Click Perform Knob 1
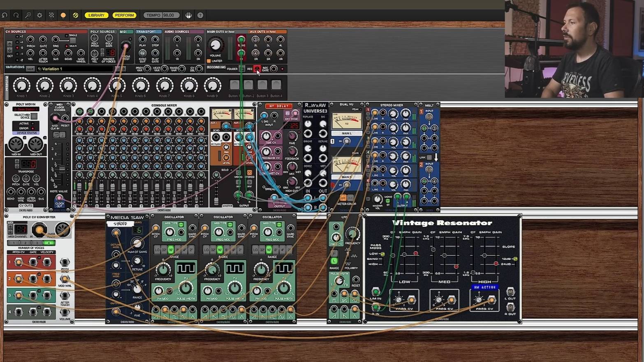The width and height of the screenshot is (644, 362). 21,86
